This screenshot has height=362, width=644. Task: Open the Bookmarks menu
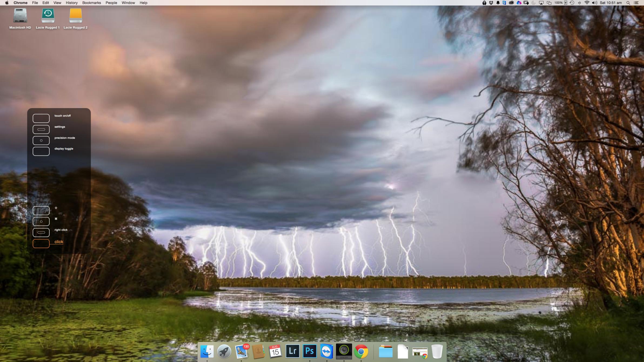pos(91,3)
